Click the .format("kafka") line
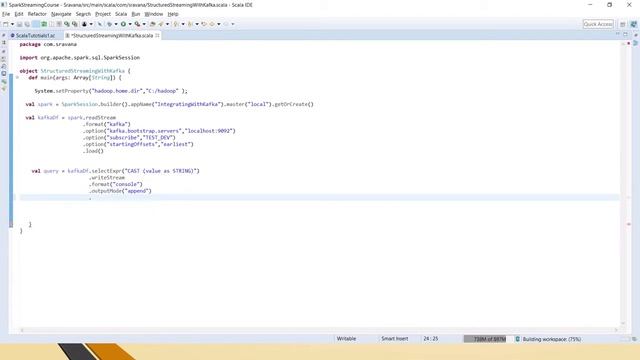640x360 pixels. [x=107, y=124]
